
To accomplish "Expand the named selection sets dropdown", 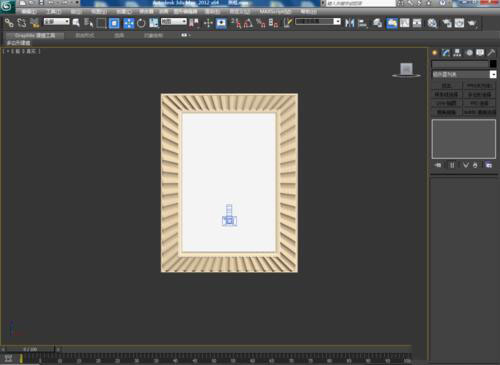I will click(x=337, y=21).
